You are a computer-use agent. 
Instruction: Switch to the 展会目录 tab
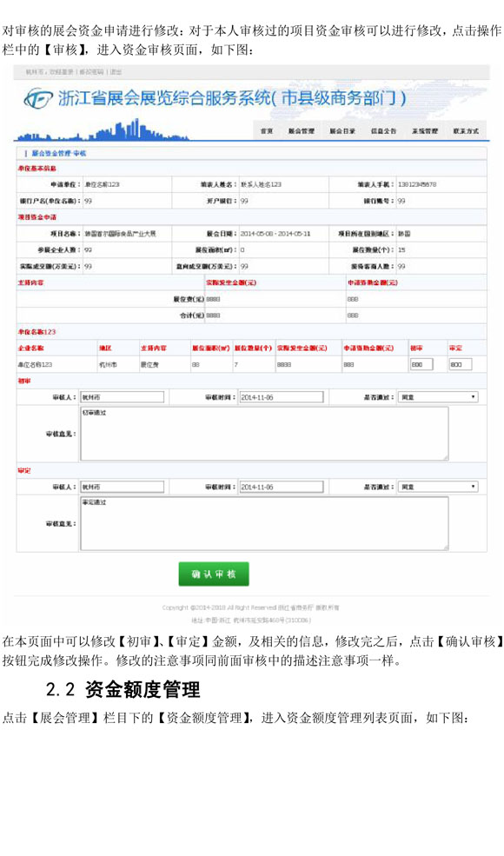(342, 131)
